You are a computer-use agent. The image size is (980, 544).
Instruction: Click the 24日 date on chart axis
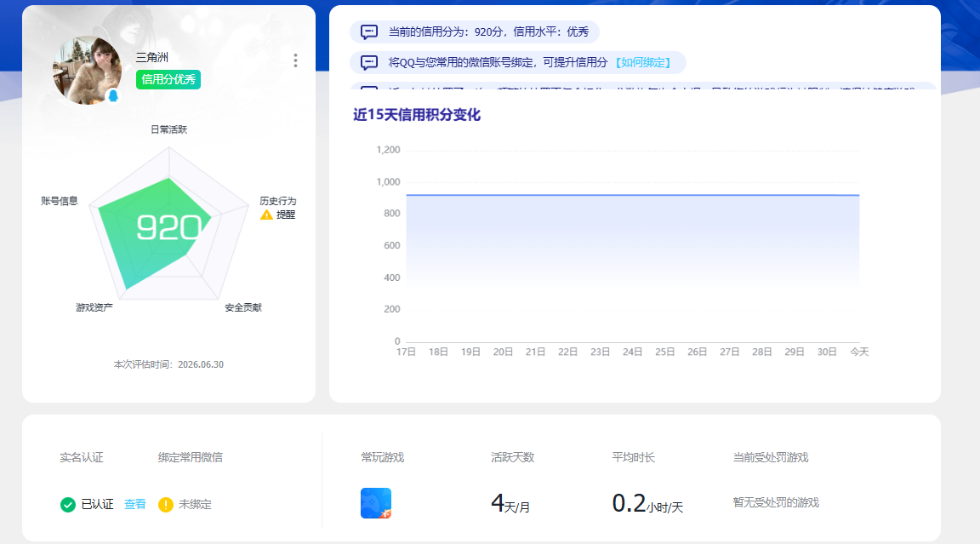pos(633,352)
